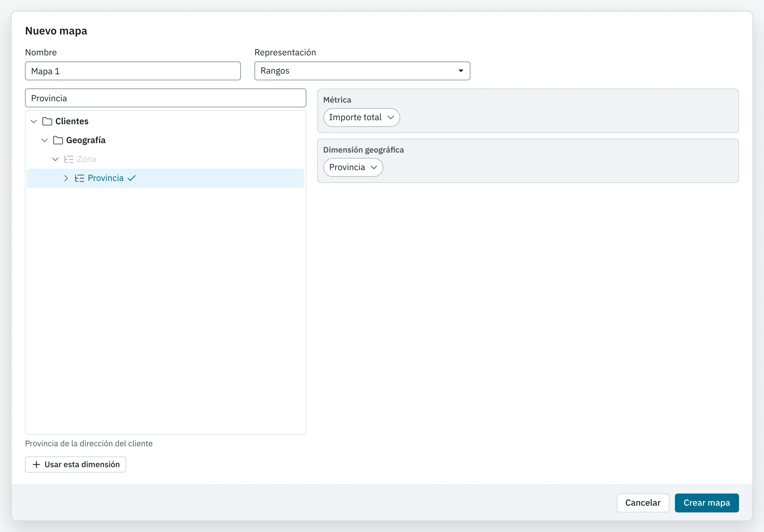This screenshot has height=532, width=764.
Task: Click the text "Provincia de la dirección del cliente"
Action: tap(89, 443)
